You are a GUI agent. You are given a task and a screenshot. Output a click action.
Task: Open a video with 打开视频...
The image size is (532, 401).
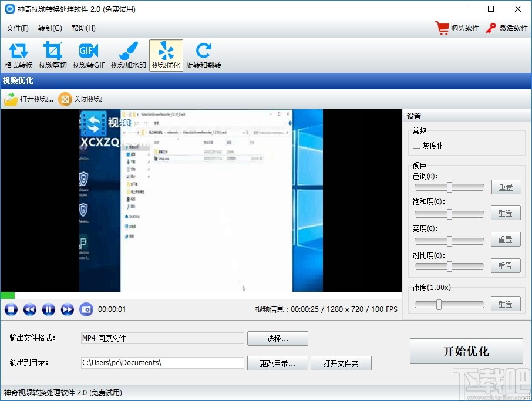[x=29, y=99]
